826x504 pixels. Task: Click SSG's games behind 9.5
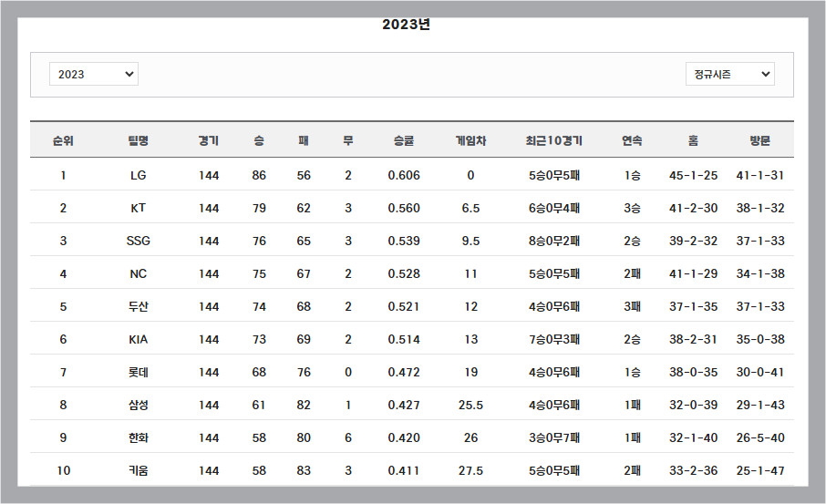471,242
